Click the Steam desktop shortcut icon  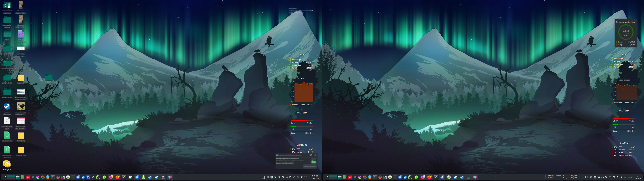[7, 106]
